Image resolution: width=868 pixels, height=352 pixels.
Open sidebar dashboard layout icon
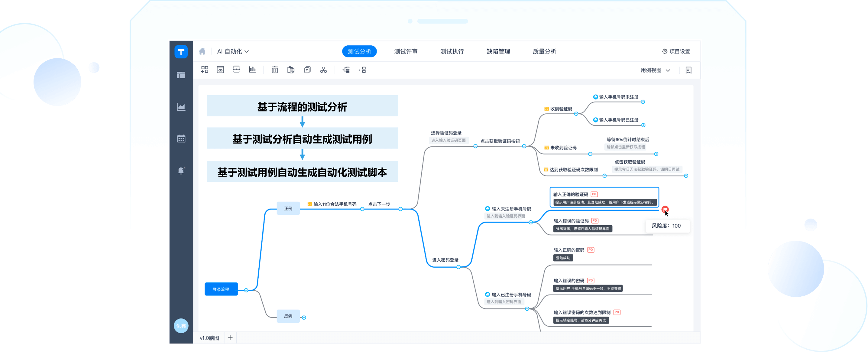coord(181,75)
